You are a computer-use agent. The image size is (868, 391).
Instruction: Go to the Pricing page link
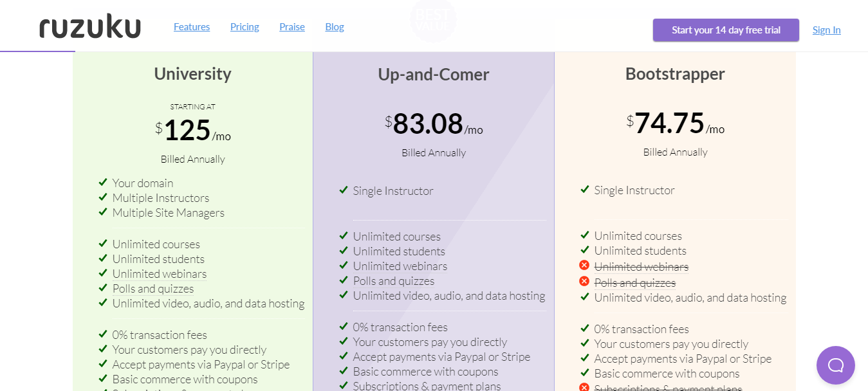point(245,27)
